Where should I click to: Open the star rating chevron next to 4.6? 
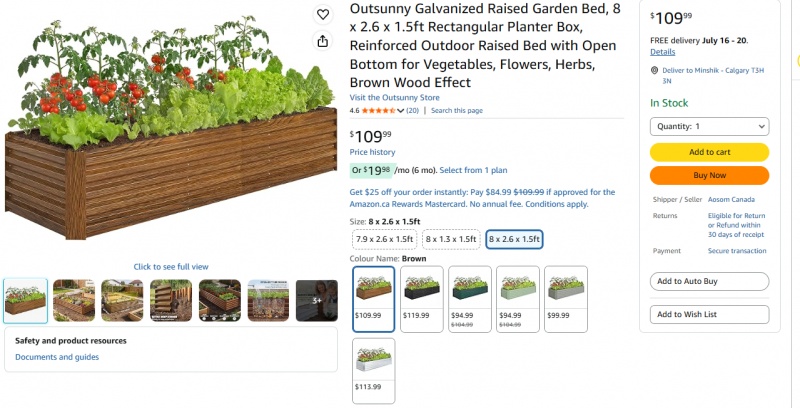click(x=401, y=111)
